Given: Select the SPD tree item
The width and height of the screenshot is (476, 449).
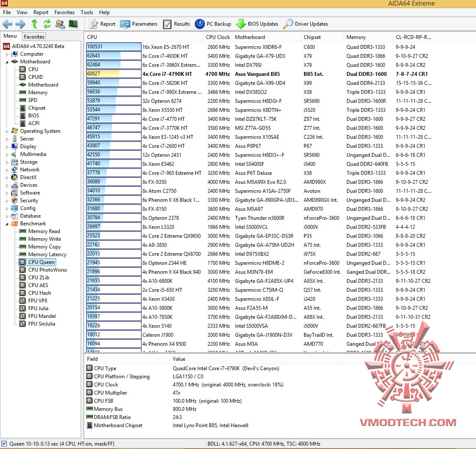Looking at the screenshot, I should point(29,100).
